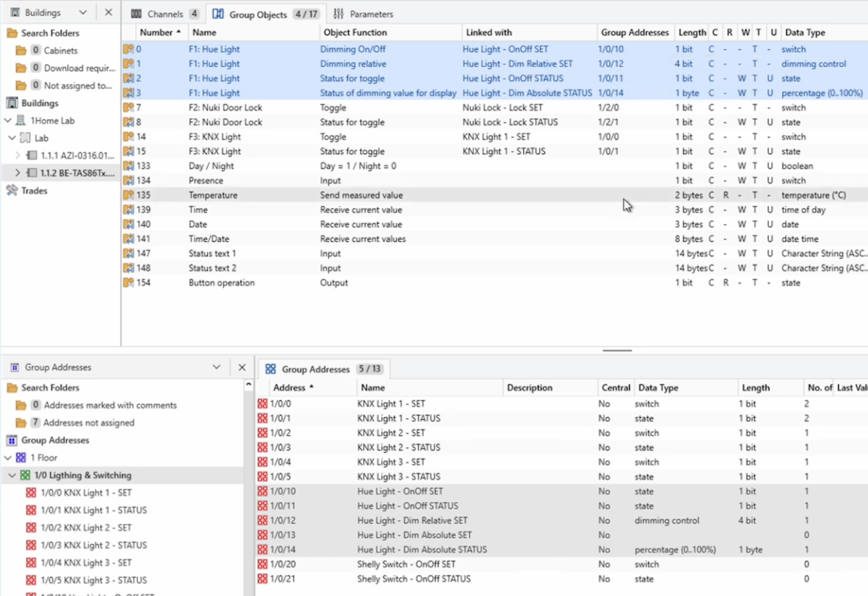868x596 pixels.
Task: Sort group addresses by Address column header
Action: [x=292, y=388]
